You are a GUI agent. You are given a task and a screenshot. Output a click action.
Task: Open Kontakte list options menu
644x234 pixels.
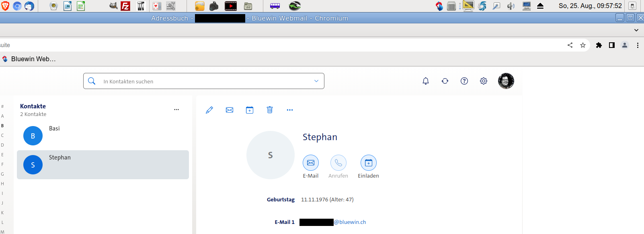pyautogui.click(x=176, y=110)
